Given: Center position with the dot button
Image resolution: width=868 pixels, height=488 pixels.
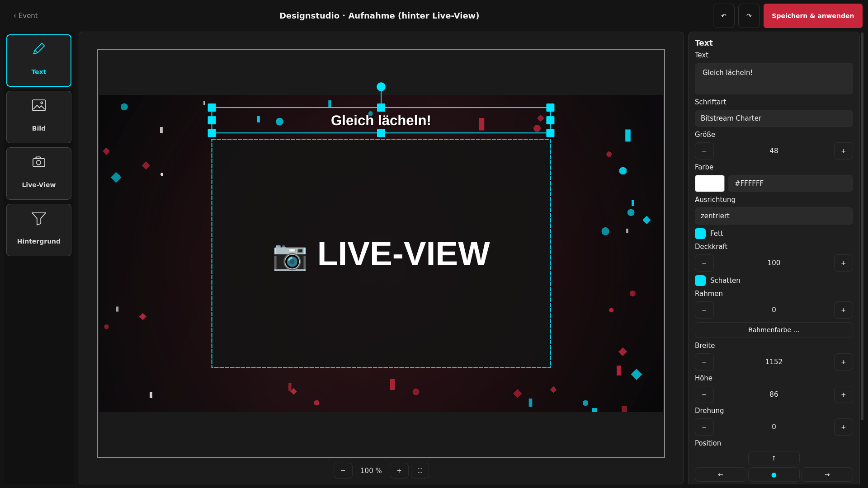Looking at the screenshot, I should pyautogui.click(x=774, y=474).
